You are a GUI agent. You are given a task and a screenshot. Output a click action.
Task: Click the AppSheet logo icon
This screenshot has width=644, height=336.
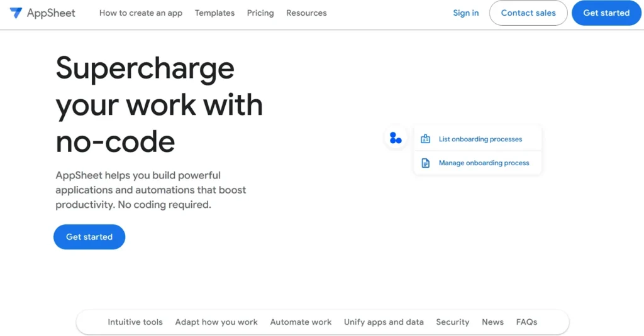point(16,13)
